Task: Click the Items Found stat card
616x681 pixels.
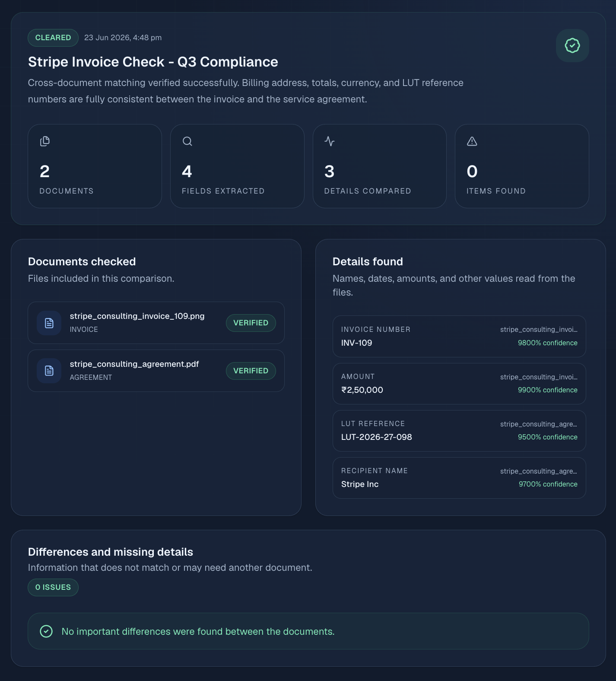Action: [522, 166]
